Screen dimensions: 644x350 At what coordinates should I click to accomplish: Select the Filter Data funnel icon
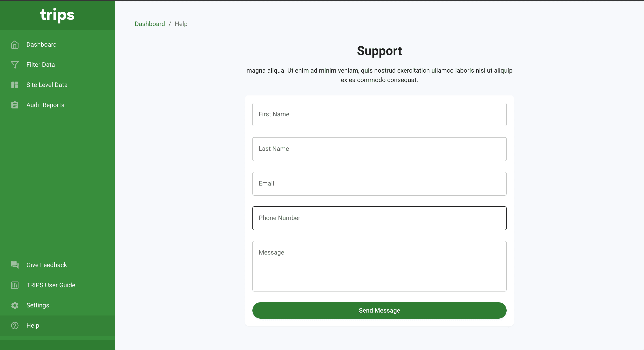tap(15, 65)
